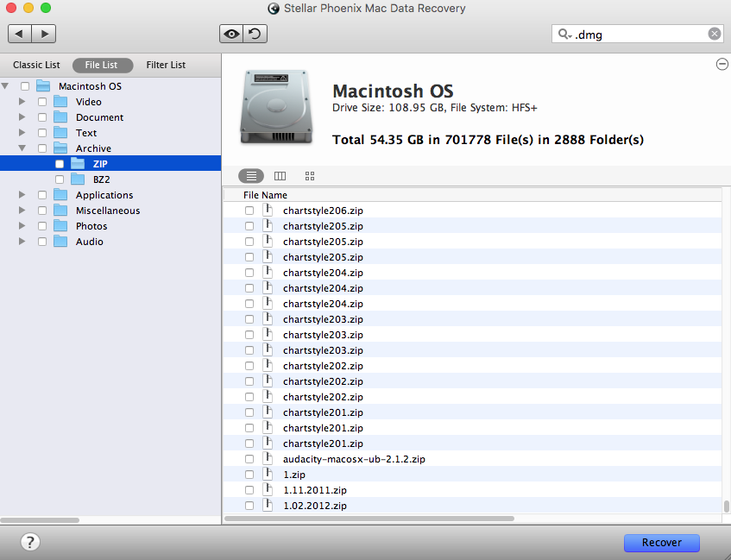Collapse the drive info with minus icon
Image resolution: width=731 pixels, height=560 pixels.
point(722,65)
